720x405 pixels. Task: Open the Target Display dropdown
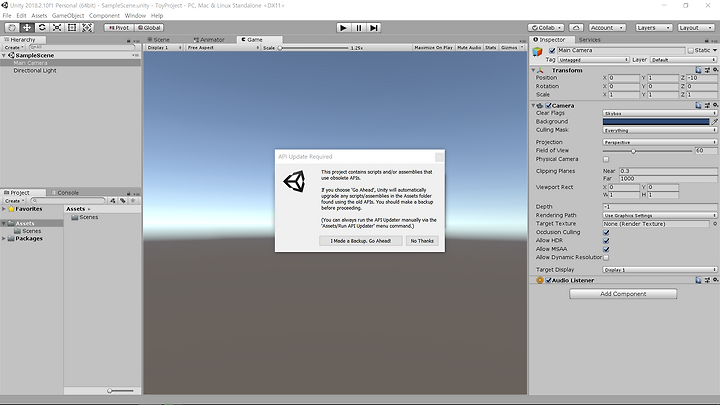coord(659,270)
